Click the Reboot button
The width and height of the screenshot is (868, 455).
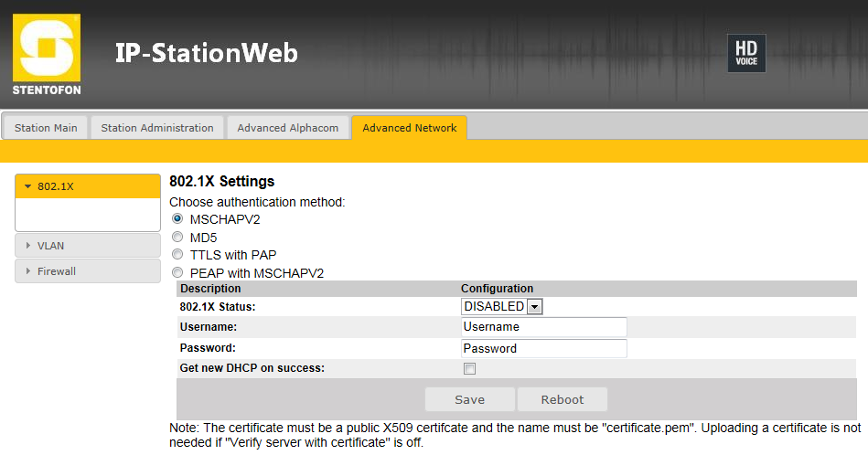point(563,399)
